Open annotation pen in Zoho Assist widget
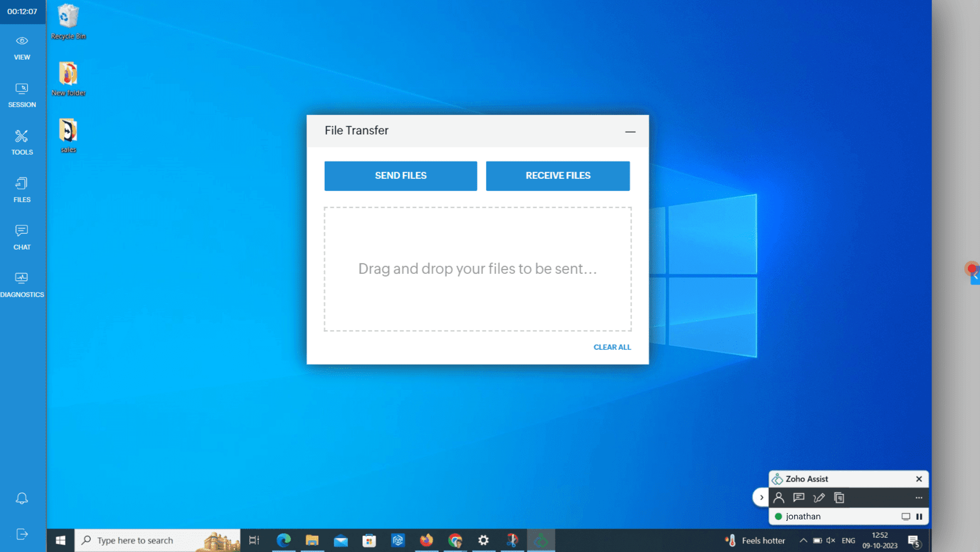 click(819, 498)
